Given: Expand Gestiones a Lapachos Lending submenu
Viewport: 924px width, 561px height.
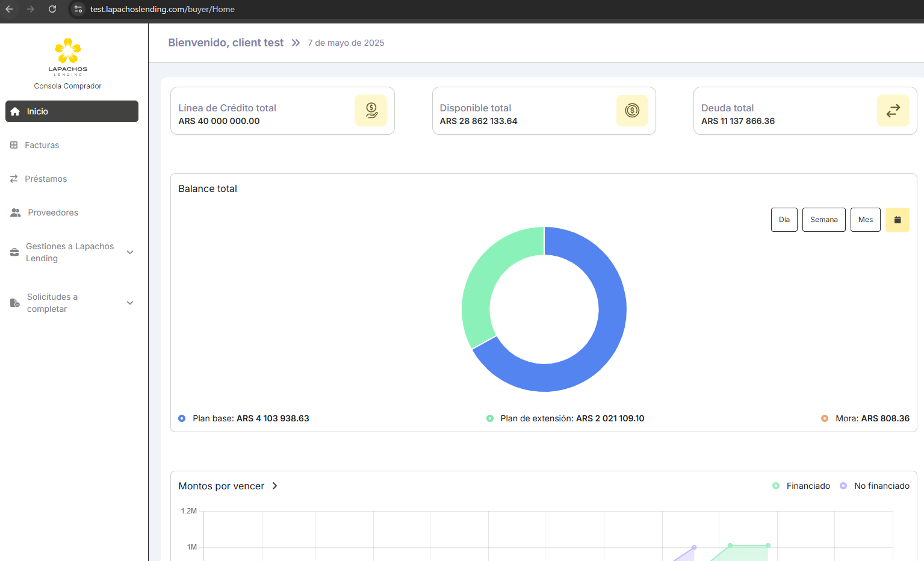Looking at the screenshot, I should click(130, 252).
